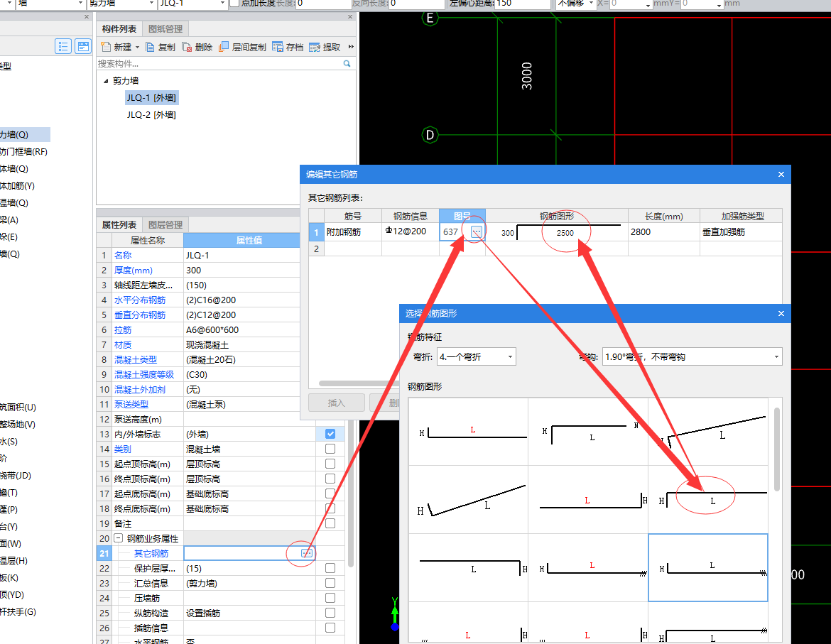Close the 选择钢筋图形 dialog
This screenshot has height=644, width=831.
781,314
